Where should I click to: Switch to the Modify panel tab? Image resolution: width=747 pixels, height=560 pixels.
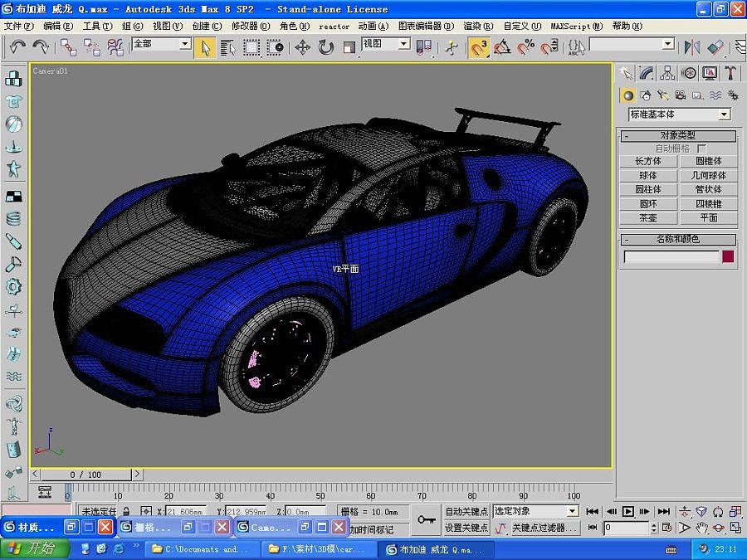[x=647, y=73]
